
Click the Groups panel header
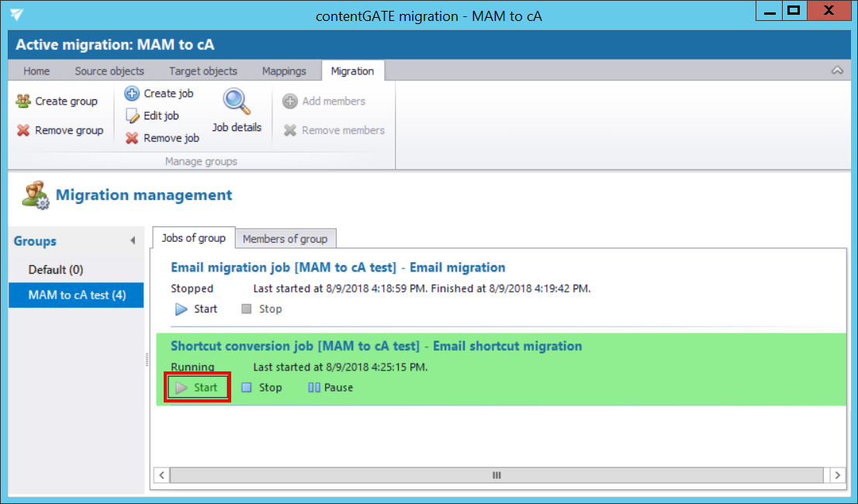[35, 241]
